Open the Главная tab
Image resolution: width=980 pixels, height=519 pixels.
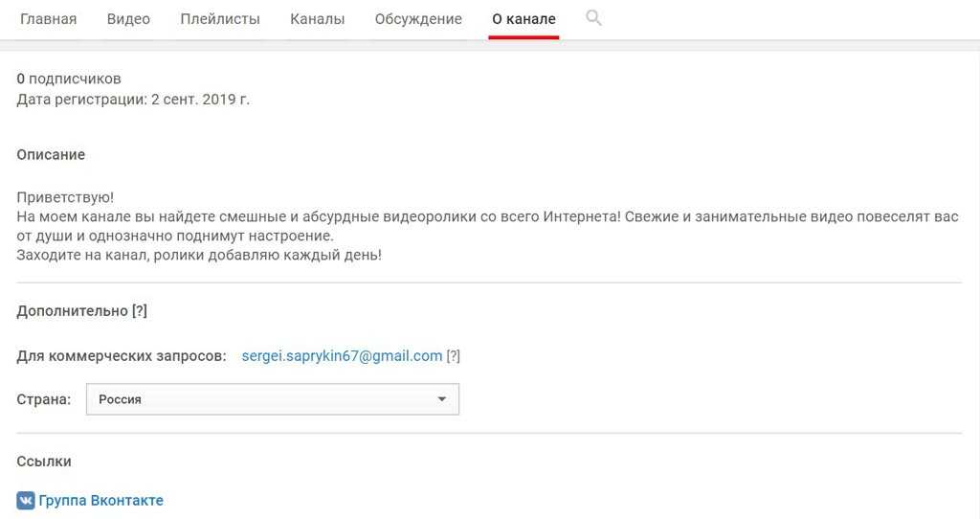(48, 19)
